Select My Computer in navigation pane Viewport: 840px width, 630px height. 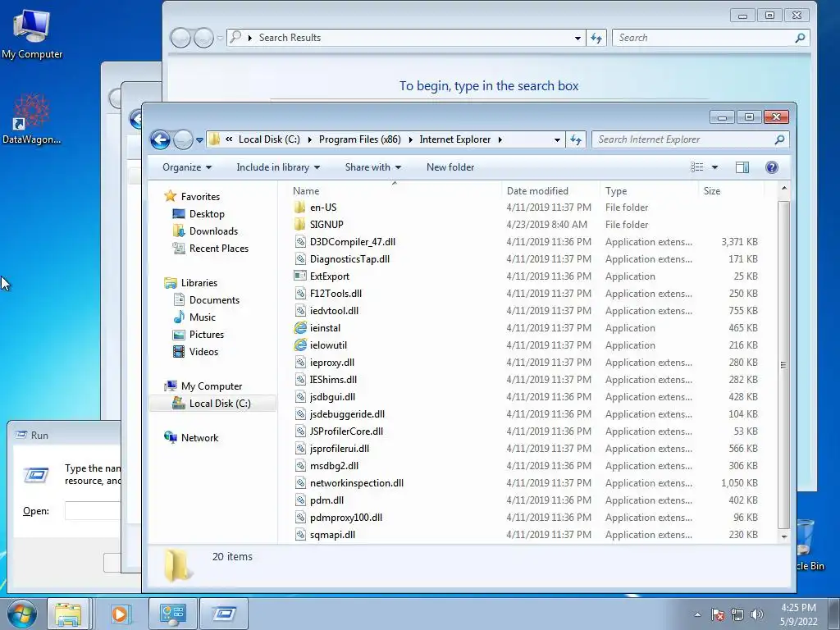pyautogui.click(x=211, y=386)
